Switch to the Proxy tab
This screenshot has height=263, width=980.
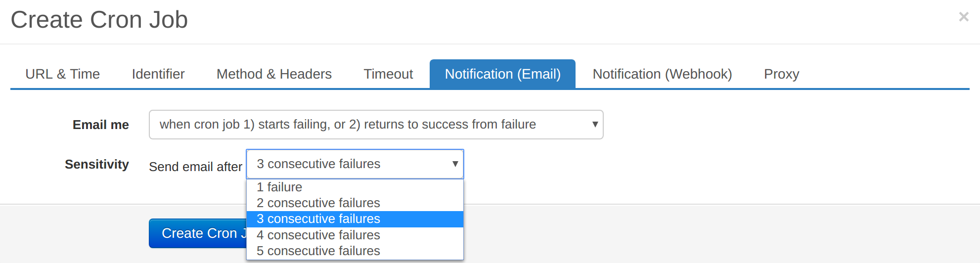781,74
